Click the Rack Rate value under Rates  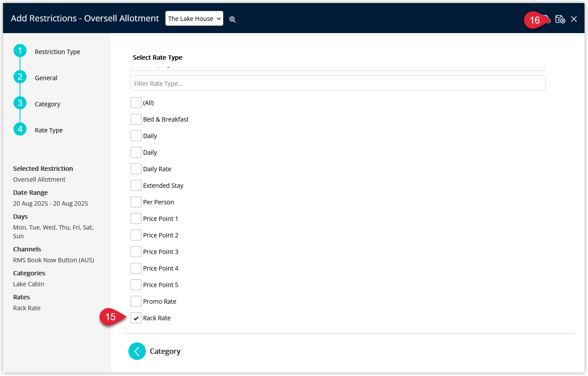click(x=27, y=308)
